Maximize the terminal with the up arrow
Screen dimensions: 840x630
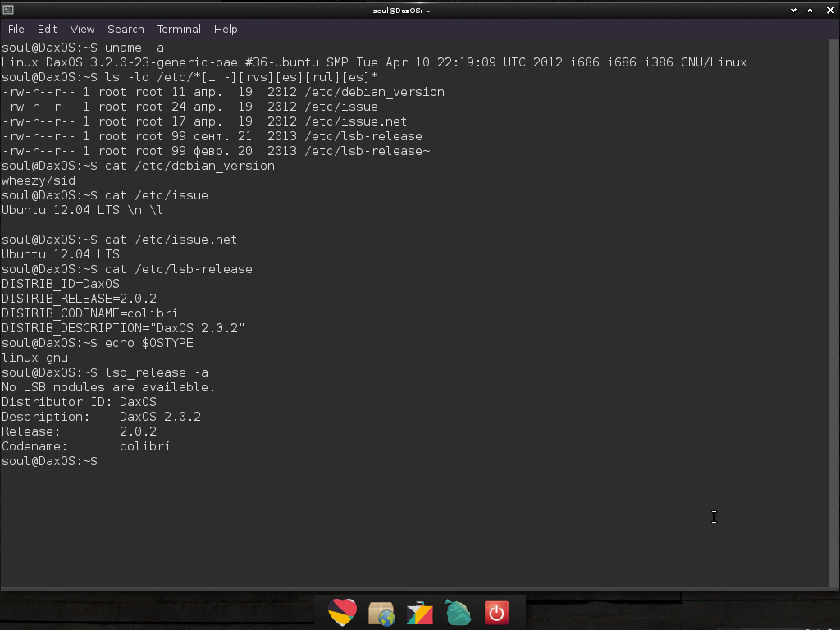810,10
